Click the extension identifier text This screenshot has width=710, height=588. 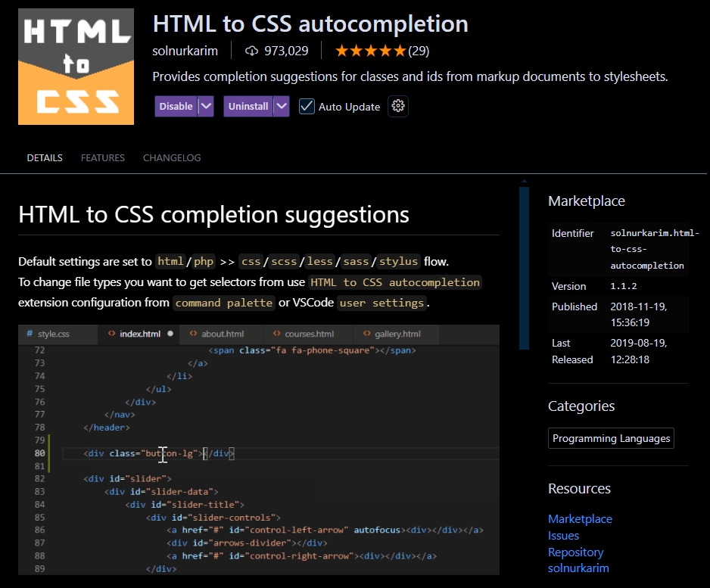[x=654, y=250]
